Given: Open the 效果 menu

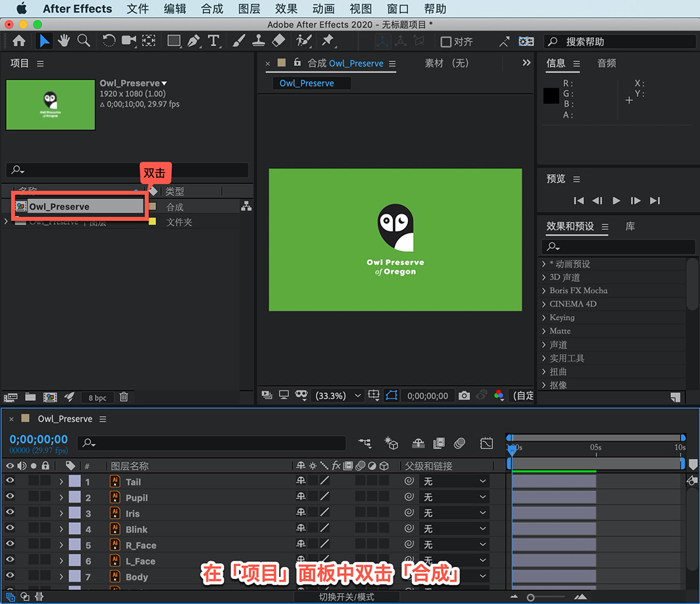Looking at the screenshot, I should point(286,9).
